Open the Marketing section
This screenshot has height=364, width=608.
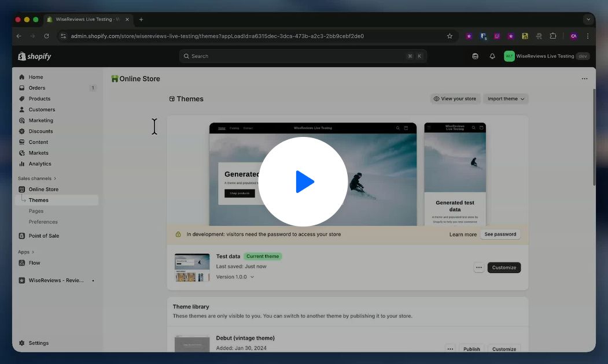40,120
